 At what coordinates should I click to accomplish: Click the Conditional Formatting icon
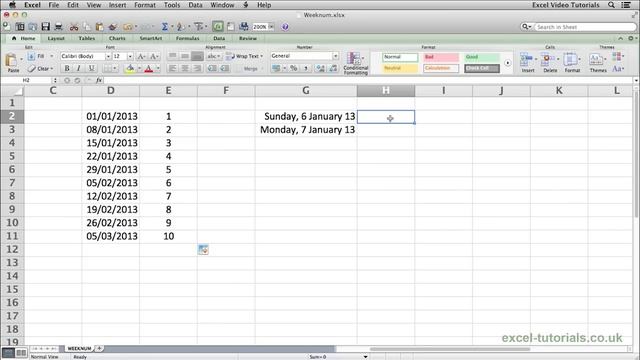(x=355, y=63)
